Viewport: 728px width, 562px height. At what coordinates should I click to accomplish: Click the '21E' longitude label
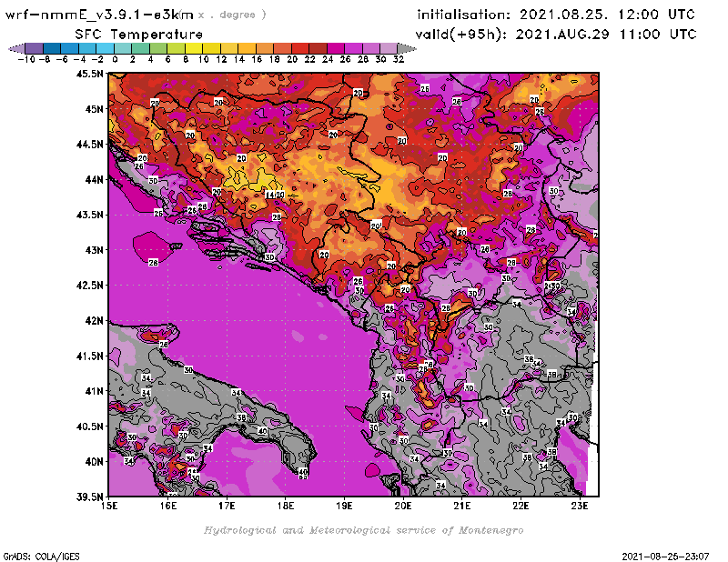tap(461, 506)
